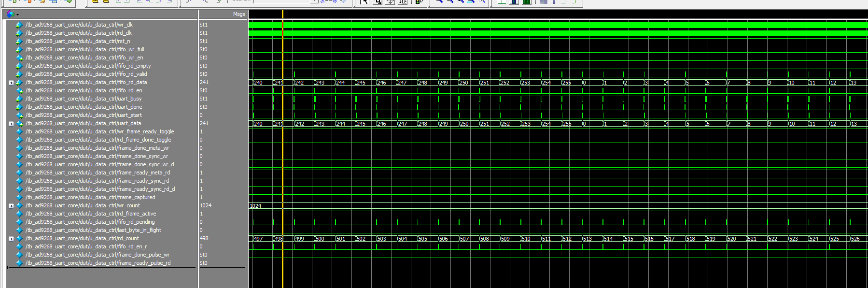
Task: Select the frame_ready_sync_rd signal name
Action: 97,181
